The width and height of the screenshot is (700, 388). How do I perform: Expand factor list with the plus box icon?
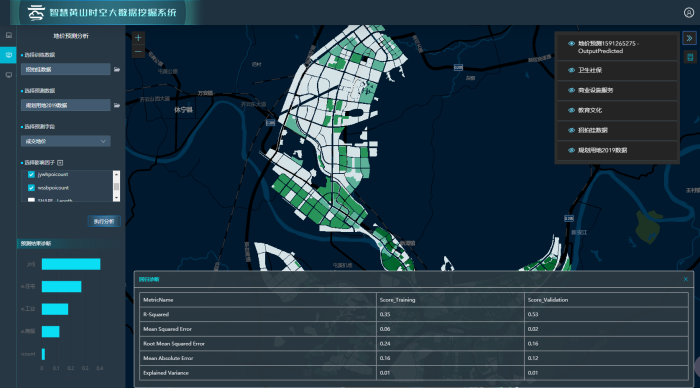point(60,163)
